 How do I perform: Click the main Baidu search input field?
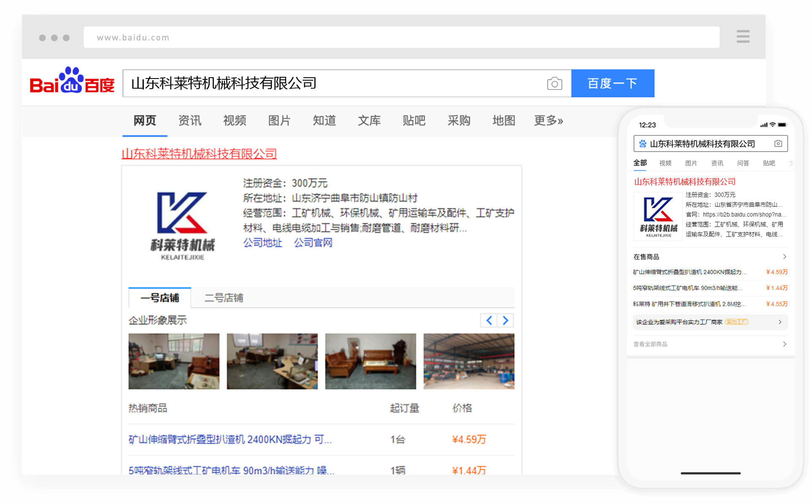pos(333,84)
